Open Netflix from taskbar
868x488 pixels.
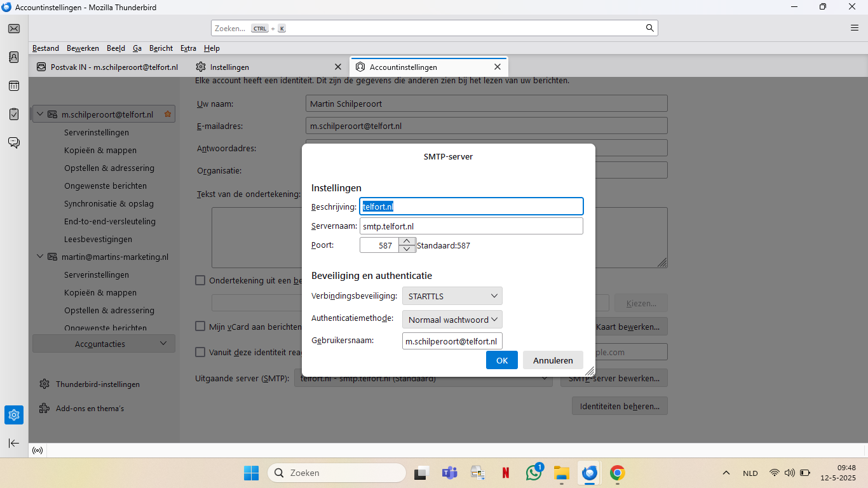pos(506,473)
